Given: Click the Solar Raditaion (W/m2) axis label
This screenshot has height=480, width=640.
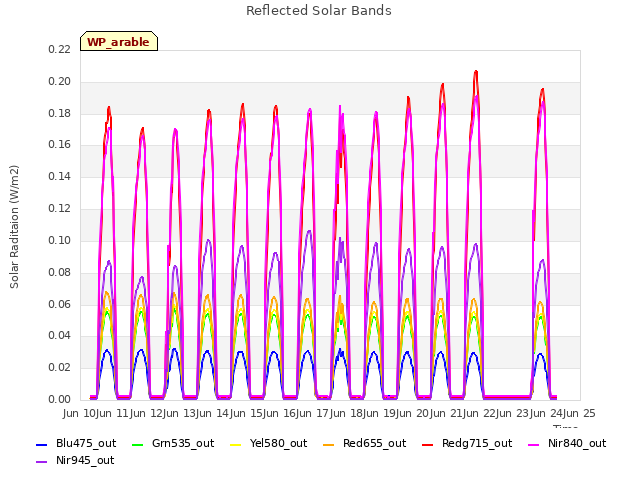Looking at the screenshot, I should pos(14,227).
